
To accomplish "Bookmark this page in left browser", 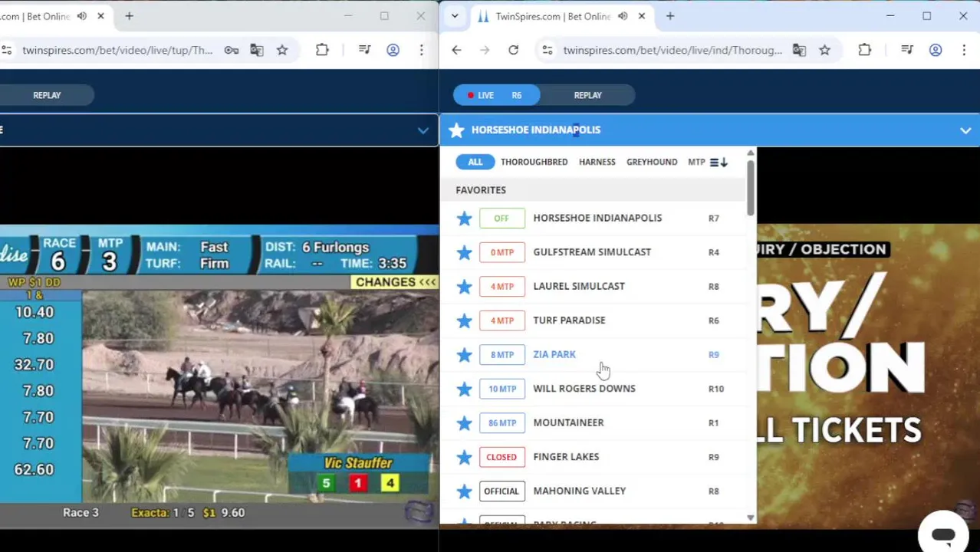I will coord(282,51).
